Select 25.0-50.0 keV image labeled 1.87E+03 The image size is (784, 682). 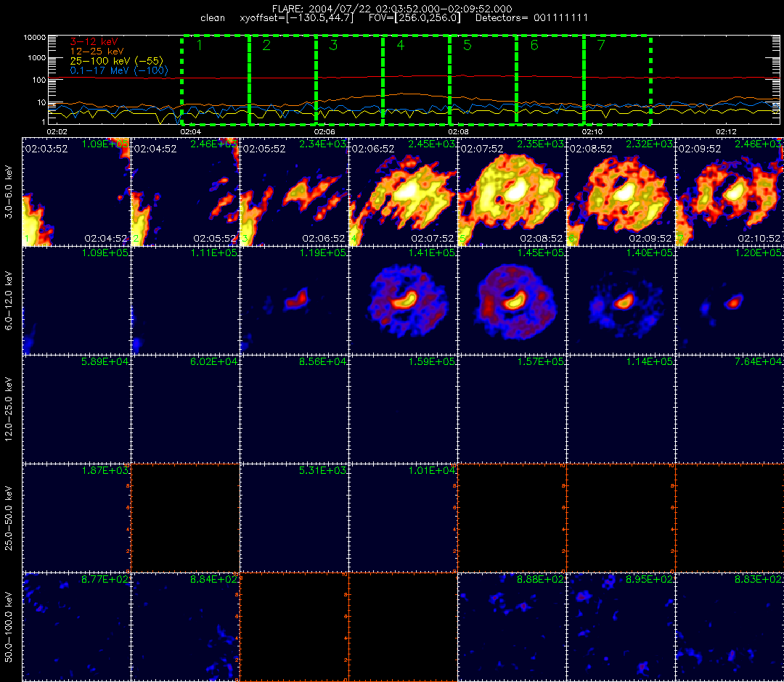76,517
